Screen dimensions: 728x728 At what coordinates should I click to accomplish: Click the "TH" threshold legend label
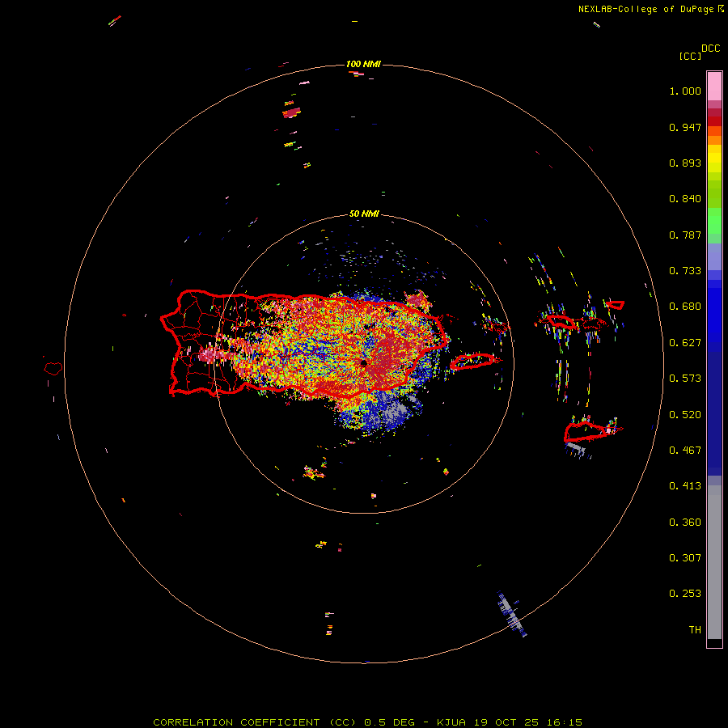695,630
